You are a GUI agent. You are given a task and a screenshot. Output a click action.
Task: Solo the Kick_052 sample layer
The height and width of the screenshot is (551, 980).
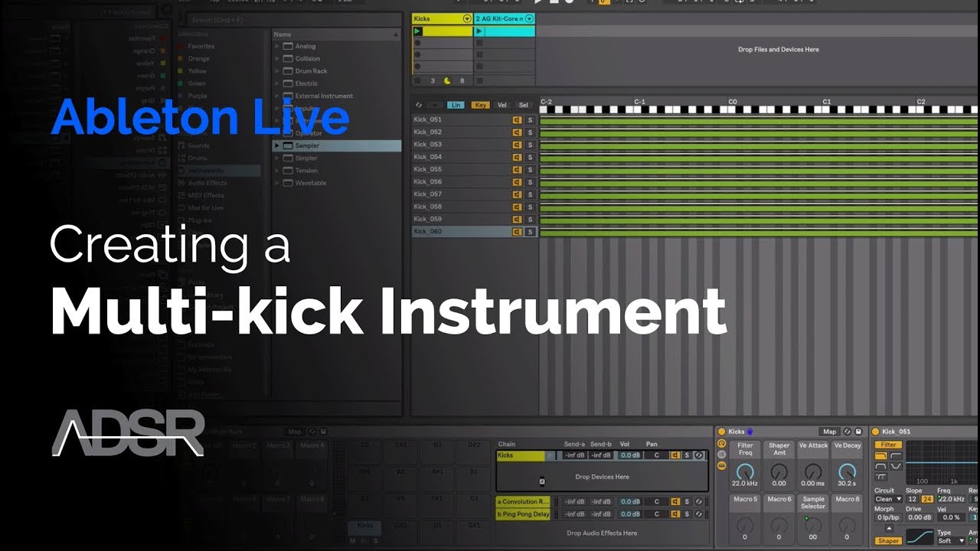530,132
